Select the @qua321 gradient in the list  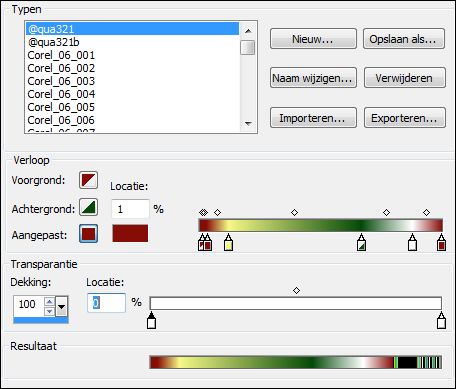point(132,29)
